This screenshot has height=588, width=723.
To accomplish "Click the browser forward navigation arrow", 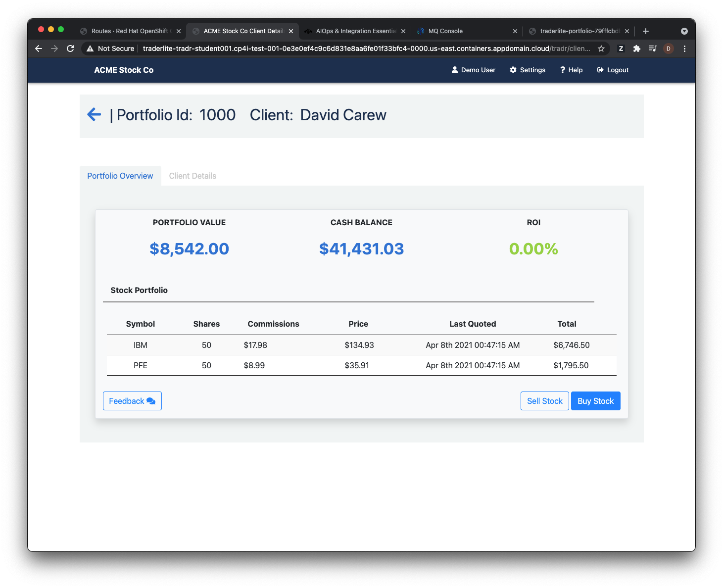I will tap(54, 49).
